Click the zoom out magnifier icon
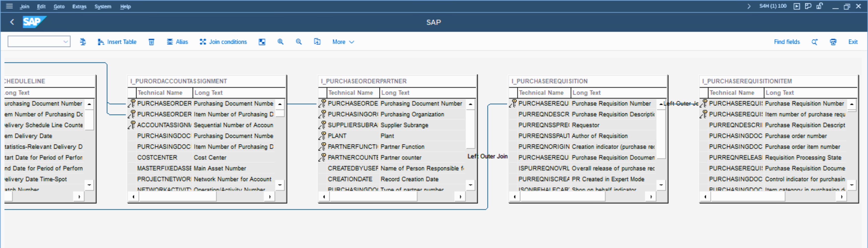 click(x=299, y=42)
